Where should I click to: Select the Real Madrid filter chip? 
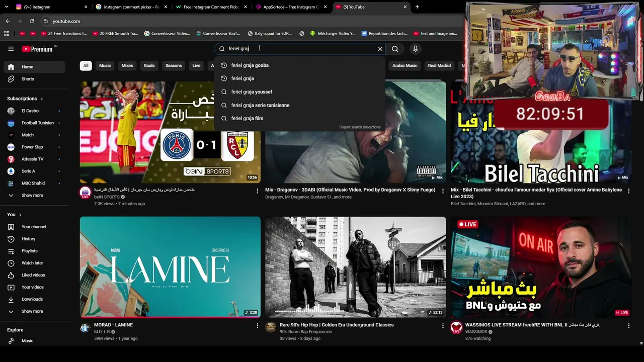[439, 65]
